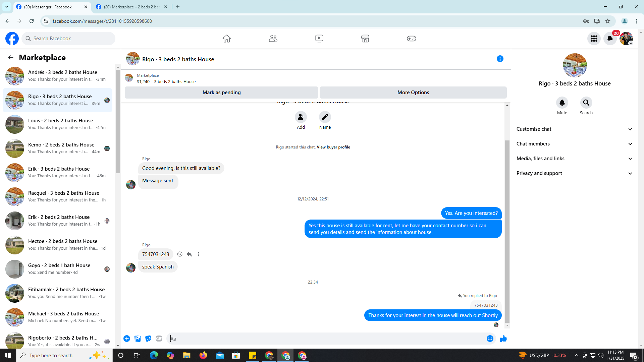Expand Customise chat section

point(575,129)
